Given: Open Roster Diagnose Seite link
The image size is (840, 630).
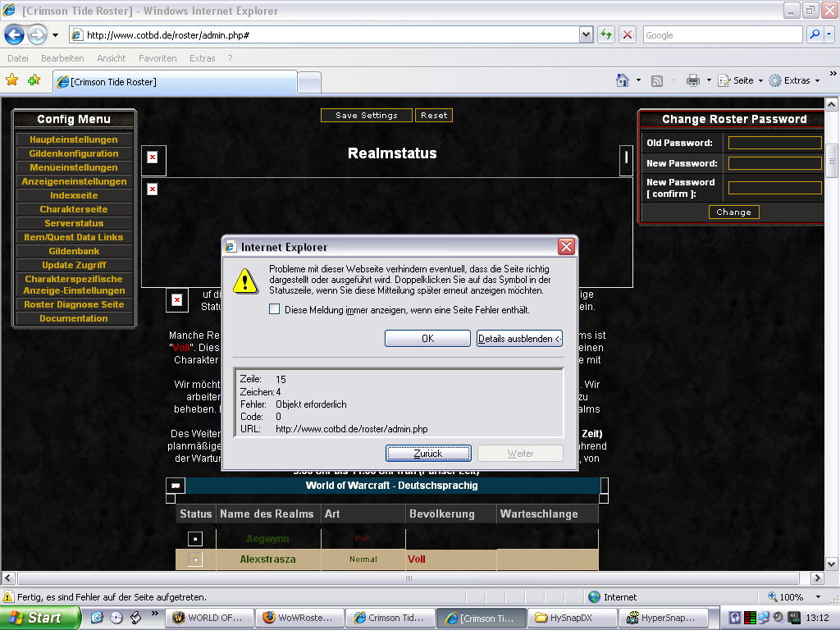Looking at the screenshot, I should (x=74, y=304).
